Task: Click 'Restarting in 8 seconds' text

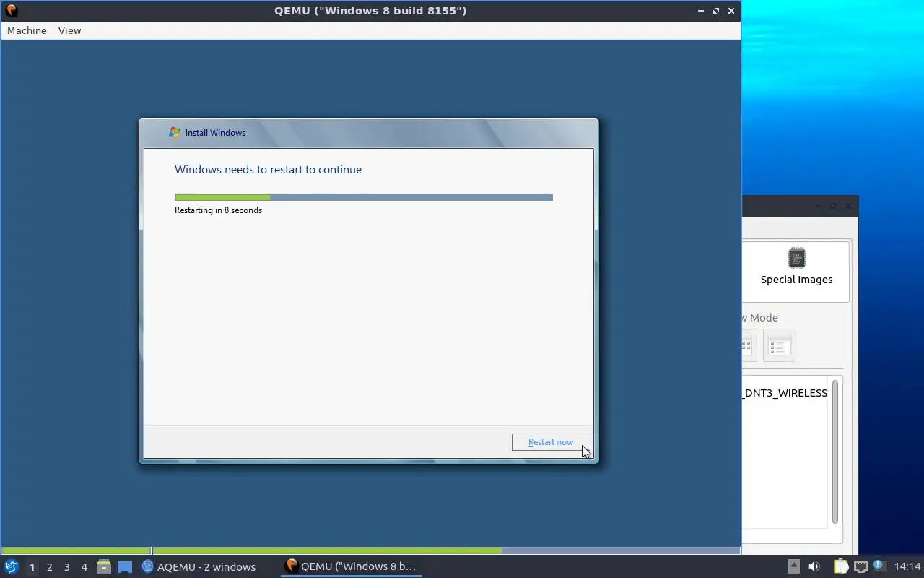Action: click(218, 210)
